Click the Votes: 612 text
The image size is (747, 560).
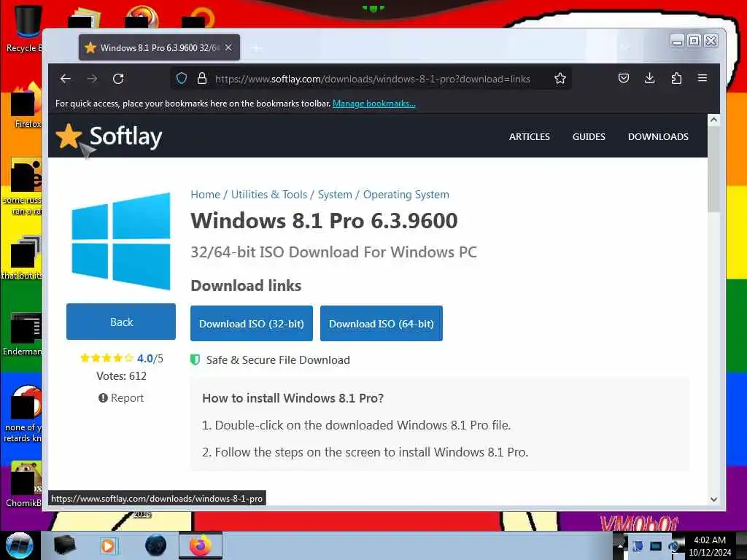click(x=121, y=376)
